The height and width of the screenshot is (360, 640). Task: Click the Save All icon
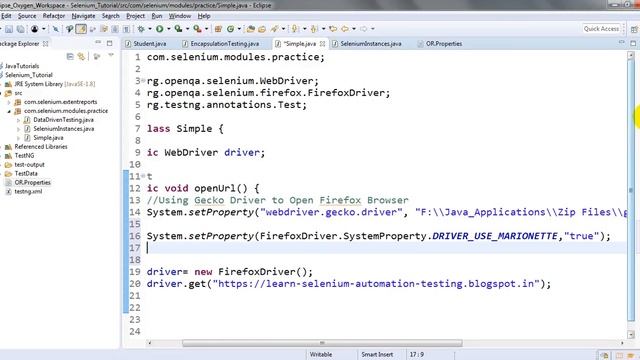pyautogui.click(x=20, y=29)
